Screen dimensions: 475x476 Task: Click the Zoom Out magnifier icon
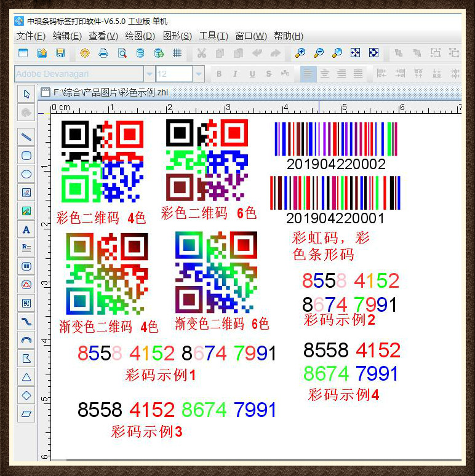(319, 53)
